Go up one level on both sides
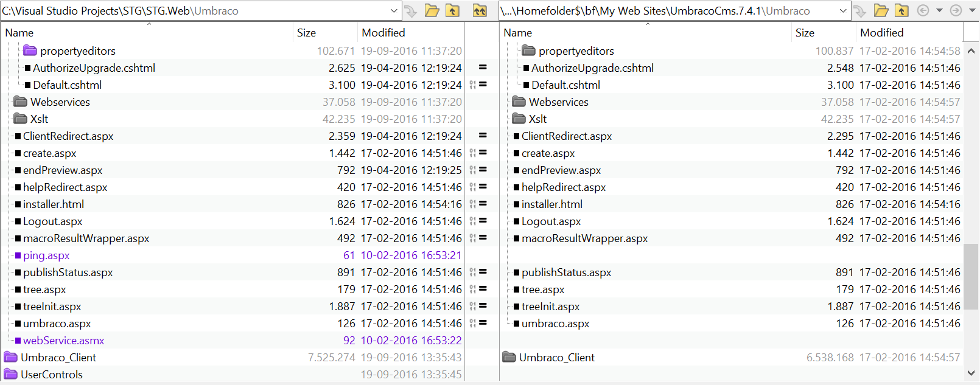Viewport: 980px width, 385px height. pos(480,10)
